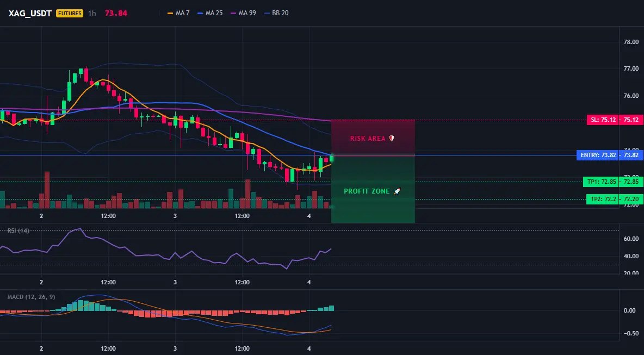Click the 76.00 price axis label
This screenshot has width=644, height=355.
click(x=631, y=96)
